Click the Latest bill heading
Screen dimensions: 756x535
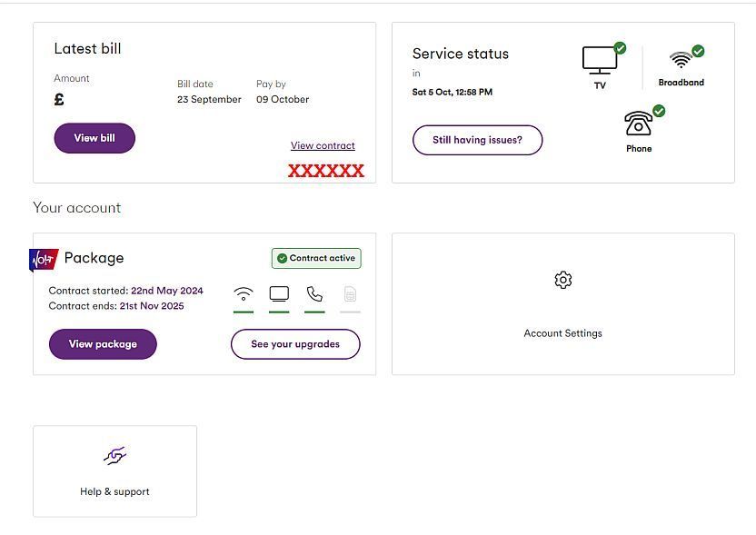tap(88, 49)
